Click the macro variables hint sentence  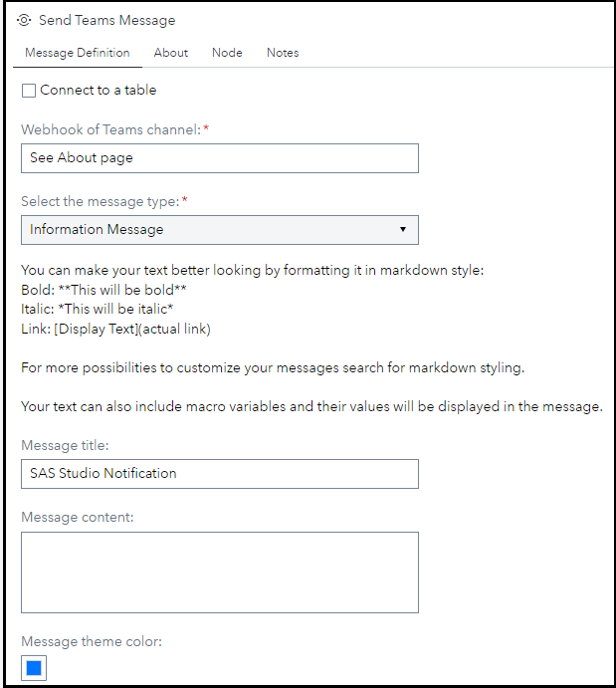(311, 407)
